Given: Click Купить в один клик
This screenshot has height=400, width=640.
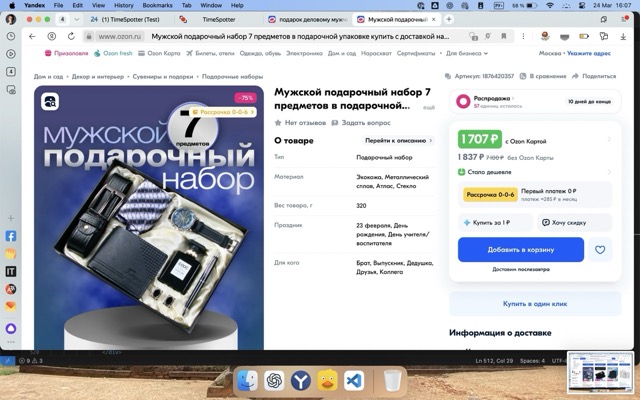Looking at the screenshot, I should coord(535,304).
